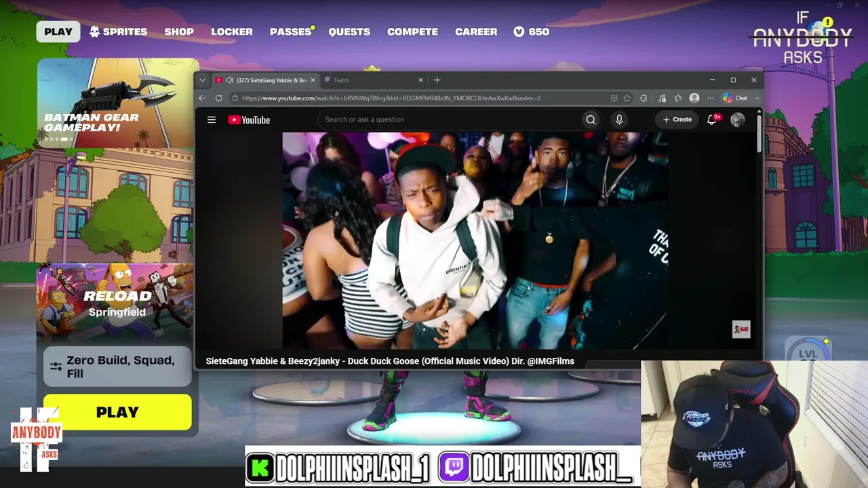The image size is (868, 488).
Task: Expand the browser tab search dropdown
Action: point(202,80)
